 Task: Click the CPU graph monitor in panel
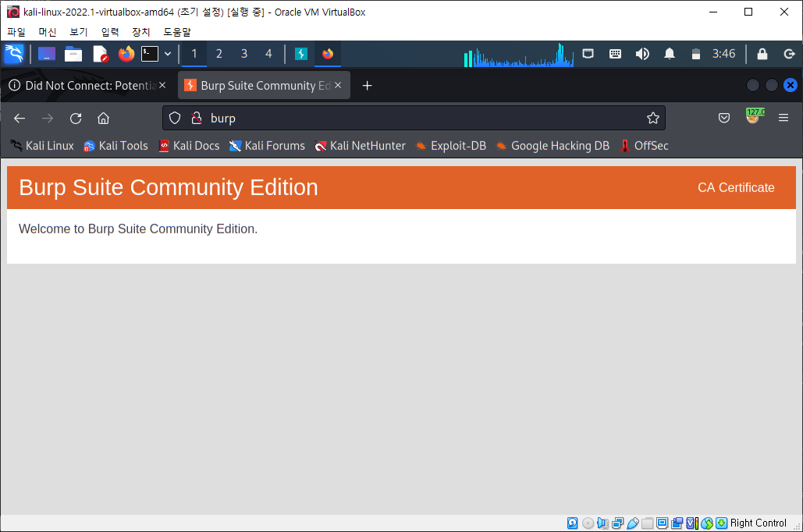[x=518, y=55]
